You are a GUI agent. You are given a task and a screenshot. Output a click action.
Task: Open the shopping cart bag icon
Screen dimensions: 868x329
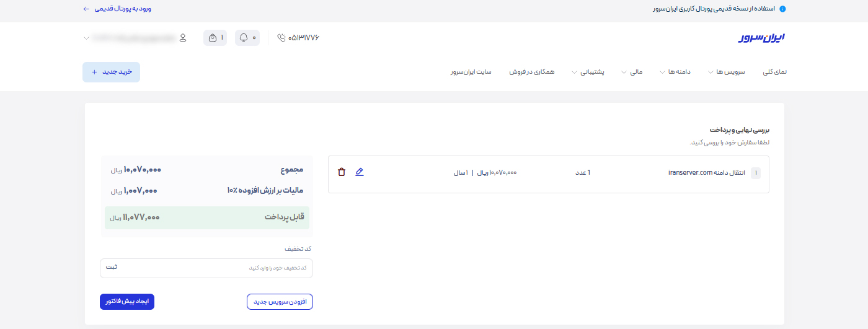tap(213, 38)
